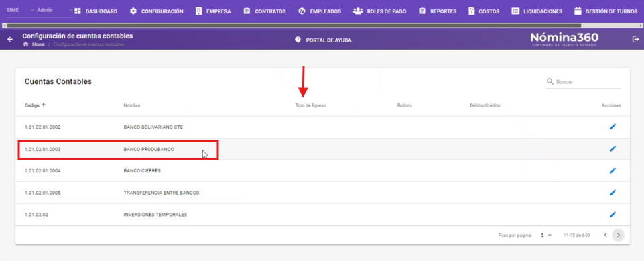This screenshot has width=644, height=261.
Task: Go back using the left arrow icon
Action: click(x=10, y=40)
